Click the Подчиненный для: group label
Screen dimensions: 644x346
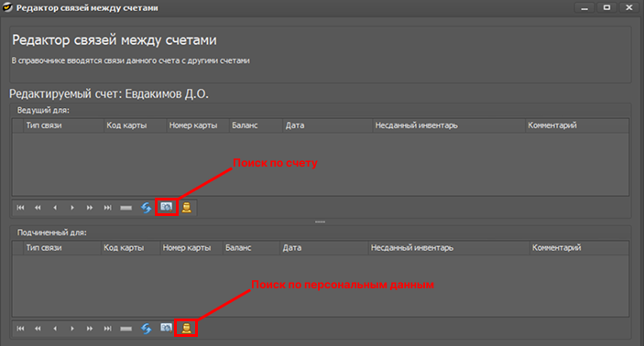51,232
